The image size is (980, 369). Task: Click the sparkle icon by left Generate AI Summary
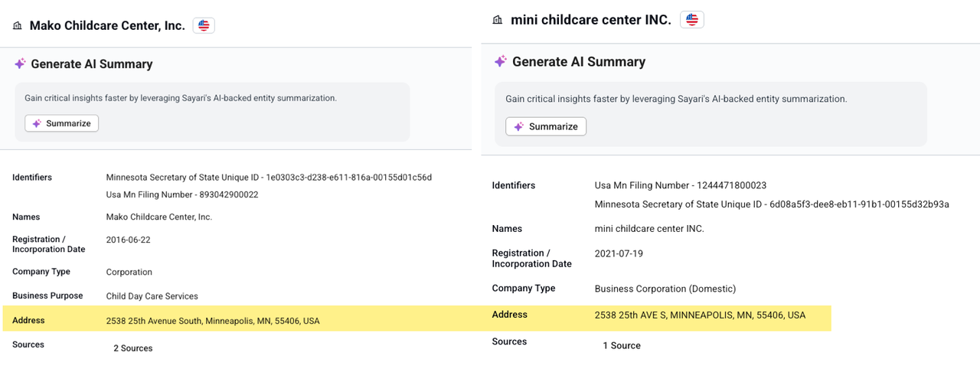click(x=20, y=64)
